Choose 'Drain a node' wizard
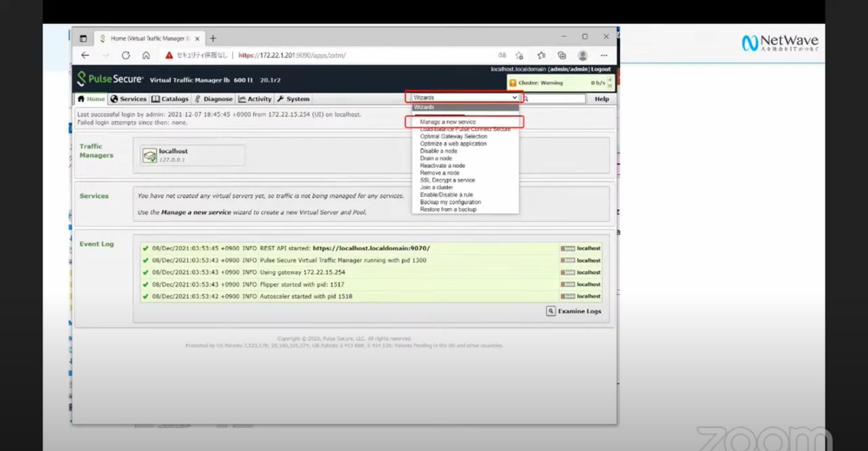This screenshot has width=868, height=451. coord(435,158)
